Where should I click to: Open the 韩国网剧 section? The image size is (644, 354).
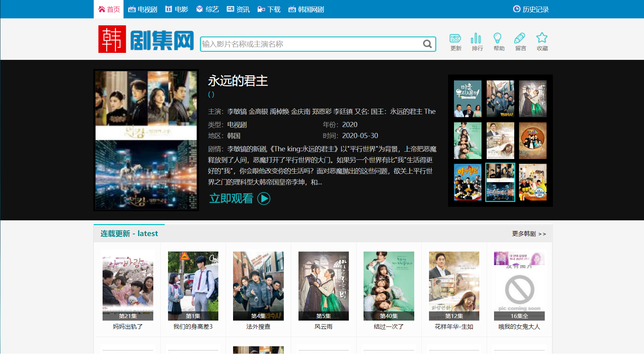point(306,9)
